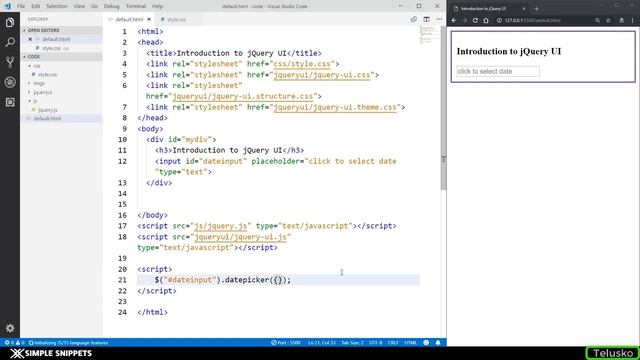Click the browser profile icon
640x360 pixels.
pos(621,20)
